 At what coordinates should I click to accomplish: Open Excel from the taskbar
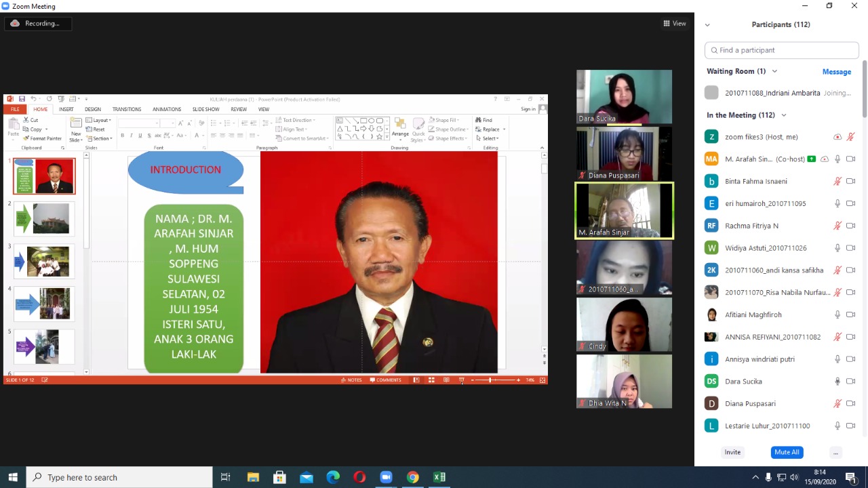click(x=439, y=477)
